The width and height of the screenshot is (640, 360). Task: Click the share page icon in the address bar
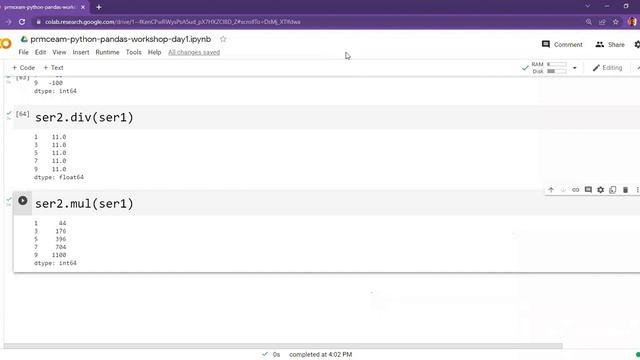click(x=602, y=22)
